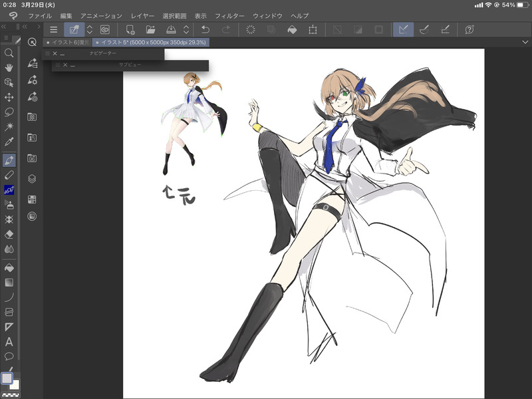The image size is (532, 399).
Task: Select the Fill bucket tool in tool palette
Action: (x=9, y=268)
